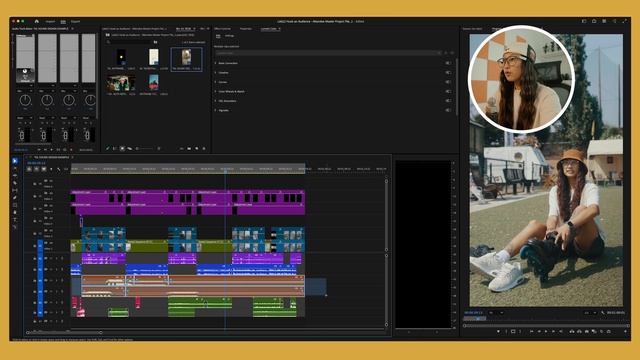Disable the Creative section checkbox
Viewport: 640px width, 360px height.
(x=448, y=73)
